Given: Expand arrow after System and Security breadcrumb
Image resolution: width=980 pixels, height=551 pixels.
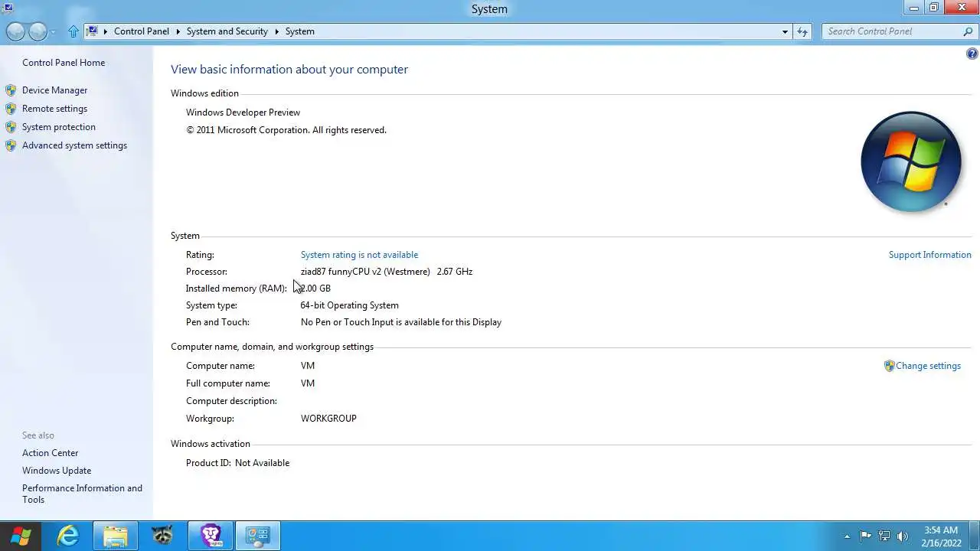Looking at the screenshot, I should coord(277,31).
